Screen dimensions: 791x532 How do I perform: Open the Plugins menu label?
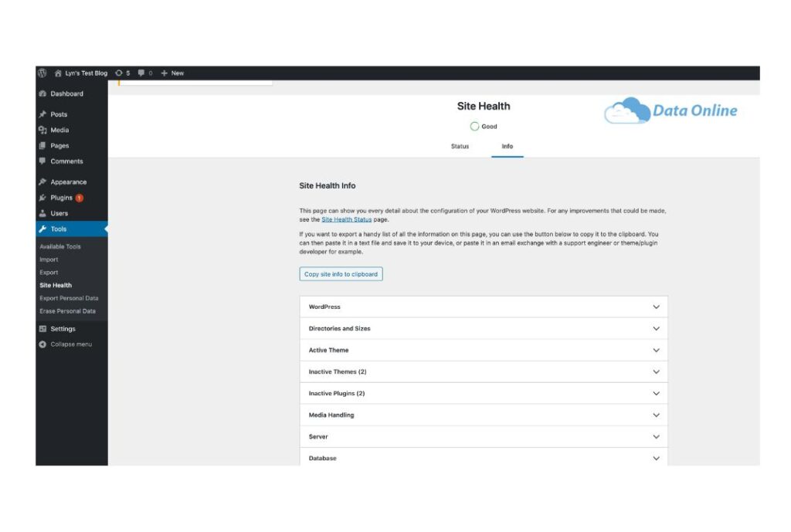coord(61,198)
